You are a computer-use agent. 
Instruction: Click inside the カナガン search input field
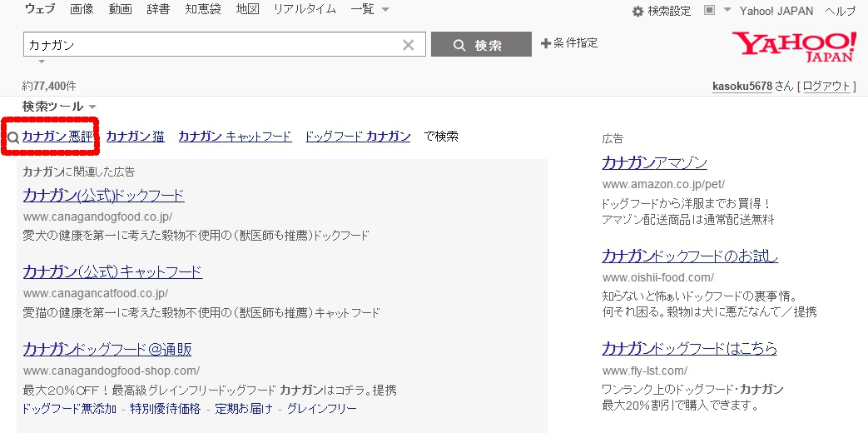pos(208,45)
